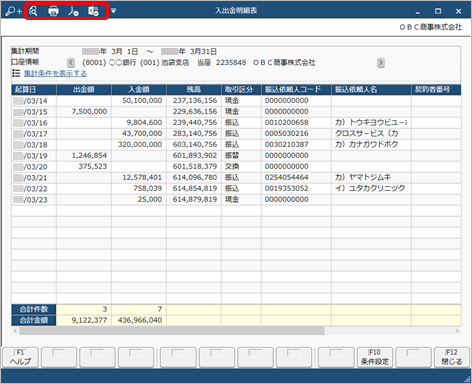The image size is (472, 384).
Task: Click the total deposits 436,966,040 cell
Action: coord(139,320)
